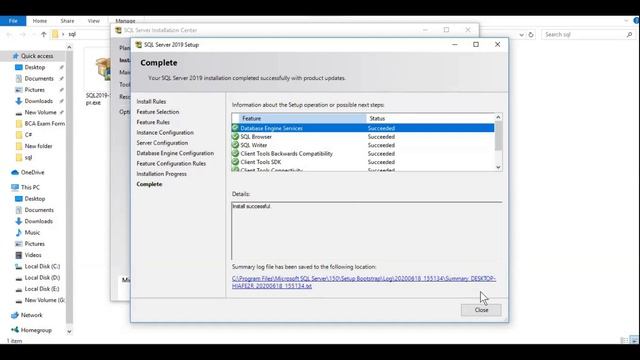Click green check beside Database Engine Services
Viewport: 640px width, 360px height.
coord(236,128)
